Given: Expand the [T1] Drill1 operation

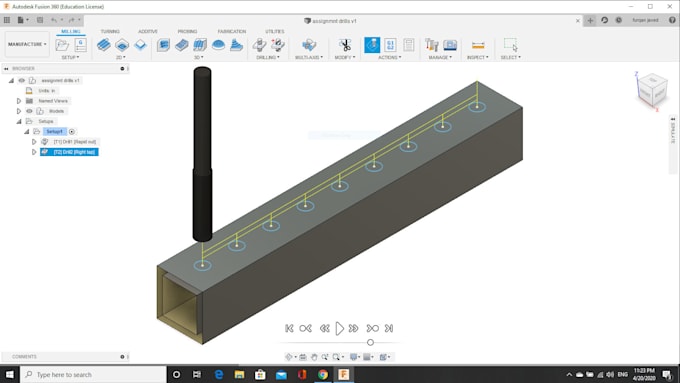Looking at the screenshot, I should pyautogui.click(x=34, y=142).
